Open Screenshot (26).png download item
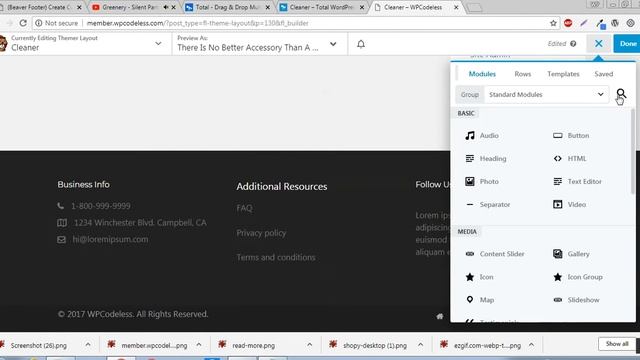 (39, 345)
